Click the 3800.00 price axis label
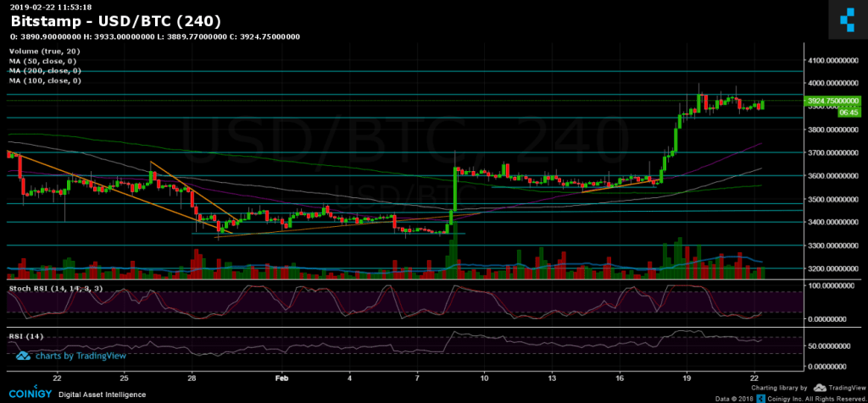Screen dimensions: 868x403 pos(833,130)
